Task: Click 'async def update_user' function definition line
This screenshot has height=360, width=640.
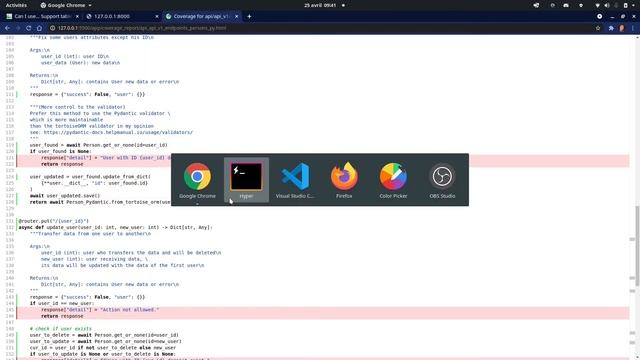Action: point(116,227)
